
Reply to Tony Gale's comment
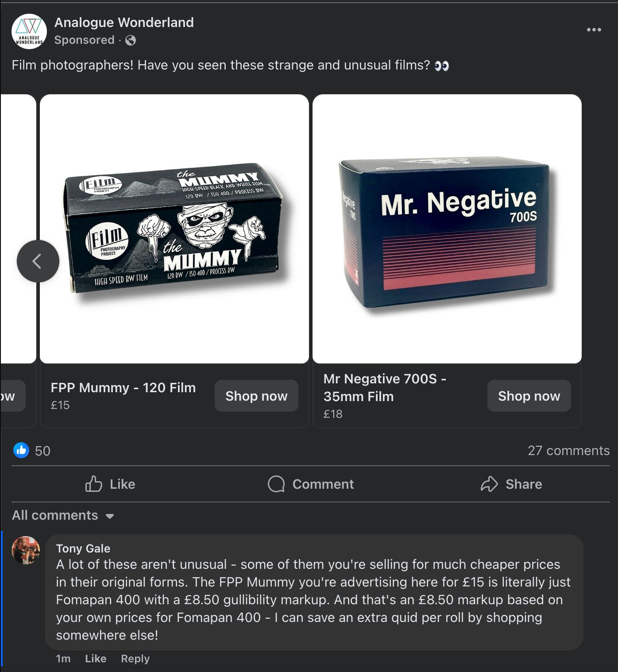coord(135,658)
